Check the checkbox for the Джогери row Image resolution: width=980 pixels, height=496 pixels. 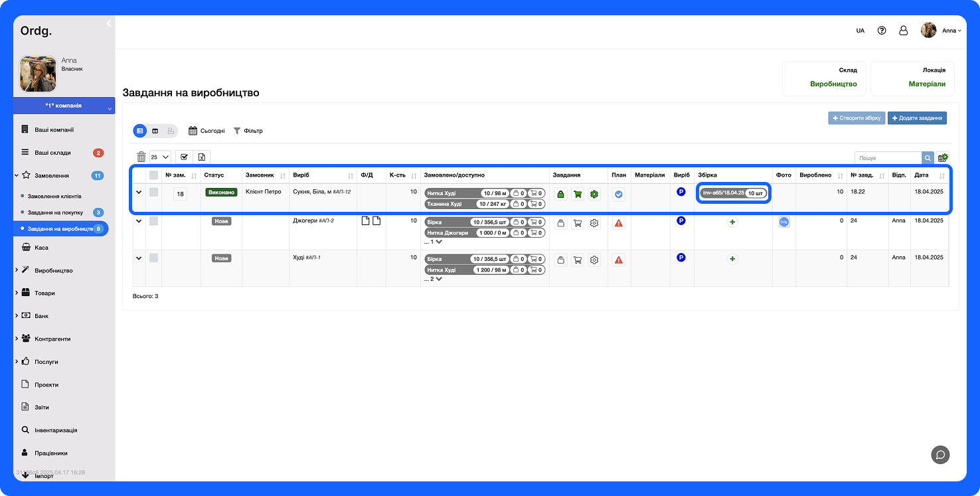pyautogui.click(x=154, y=221)
